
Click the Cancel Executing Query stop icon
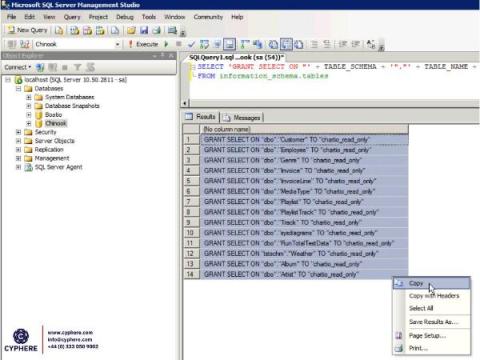coord(179,44)
